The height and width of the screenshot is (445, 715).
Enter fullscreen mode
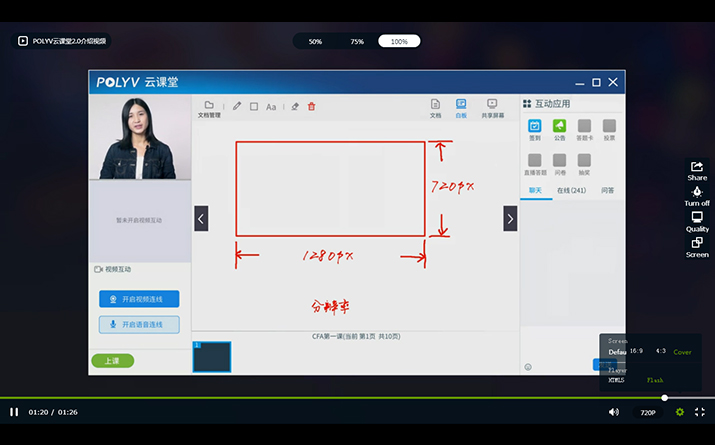pos(700,412)
